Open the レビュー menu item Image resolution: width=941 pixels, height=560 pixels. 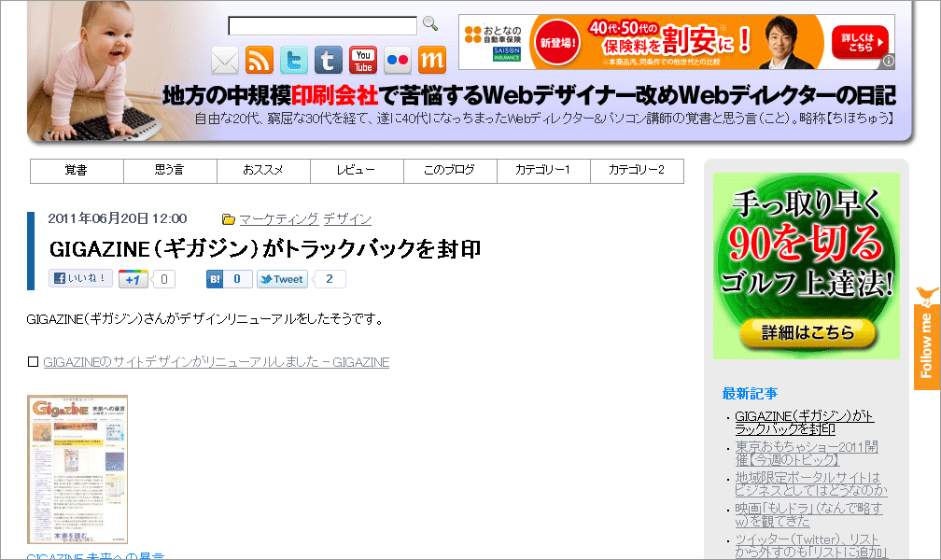point(357,171)
